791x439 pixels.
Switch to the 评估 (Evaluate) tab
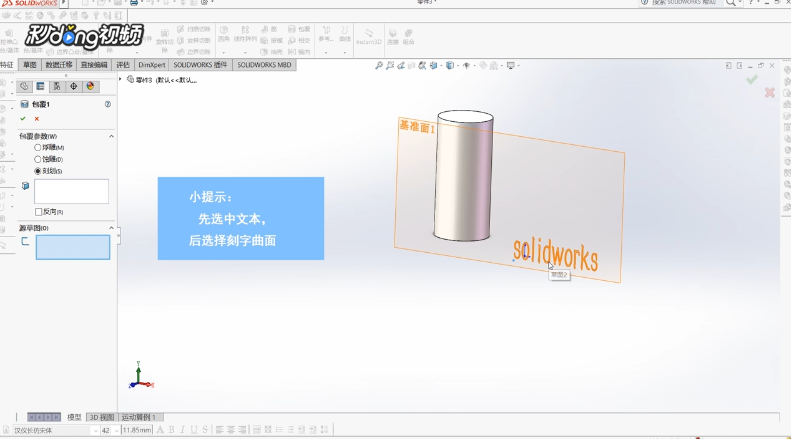tap(123, 65)
